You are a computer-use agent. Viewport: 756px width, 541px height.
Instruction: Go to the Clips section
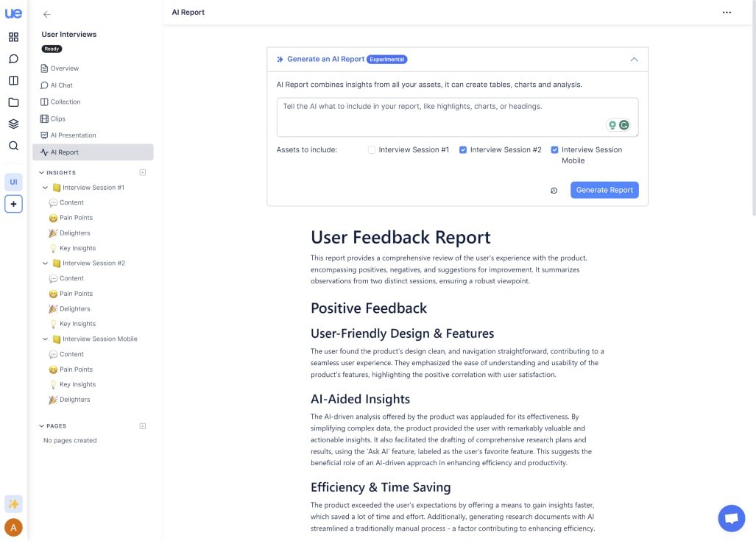(x=57, y=119)
